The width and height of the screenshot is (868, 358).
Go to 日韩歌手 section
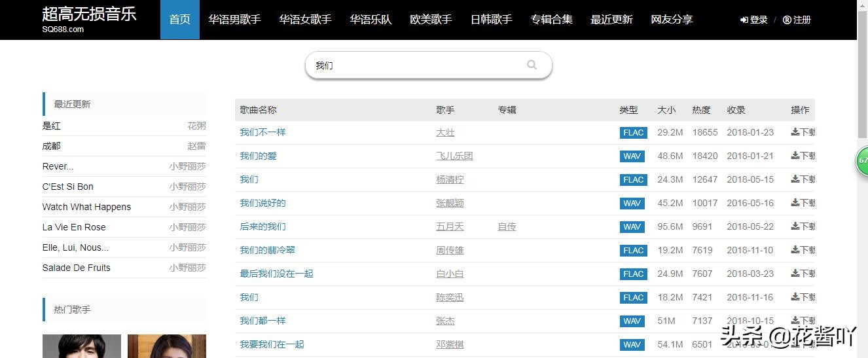click(492, 20)
